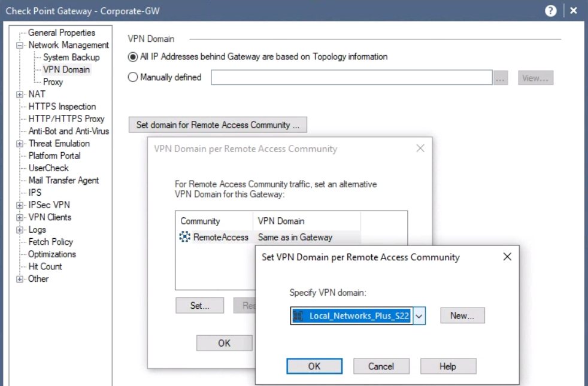The height and width of the screenshot is (386, 588).
Task: Expand the VPN Clients tree node
Action: pyautogui.click(x=20, y=217)
